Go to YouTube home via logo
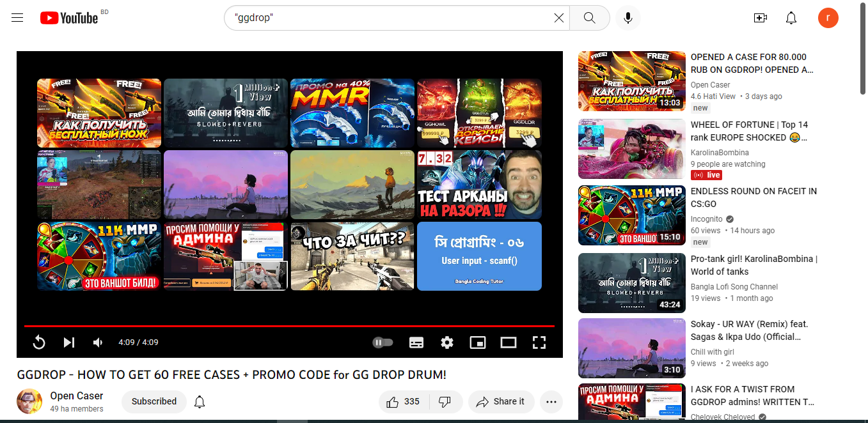Screen dimensions: 868x423 (69, 18)
